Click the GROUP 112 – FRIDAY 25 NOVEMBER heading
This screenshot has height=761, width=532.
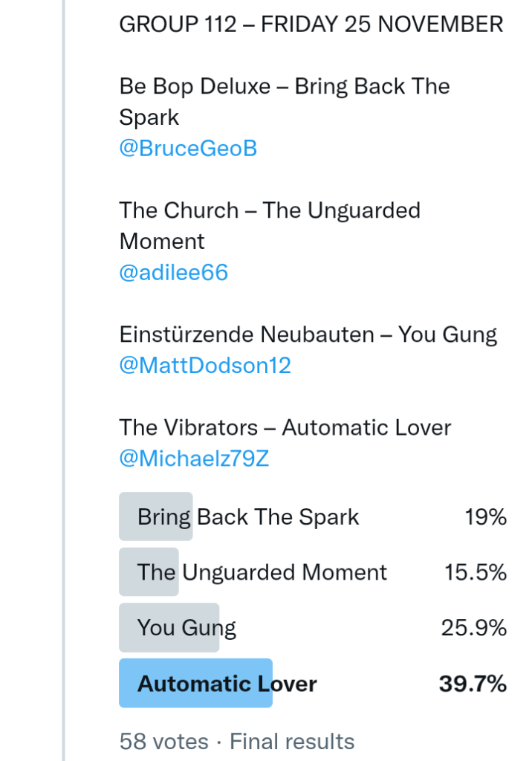tap(311, 25)
